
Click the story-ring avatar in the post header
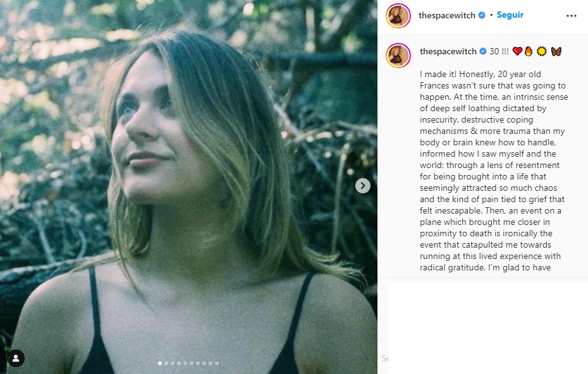(398, 16)
